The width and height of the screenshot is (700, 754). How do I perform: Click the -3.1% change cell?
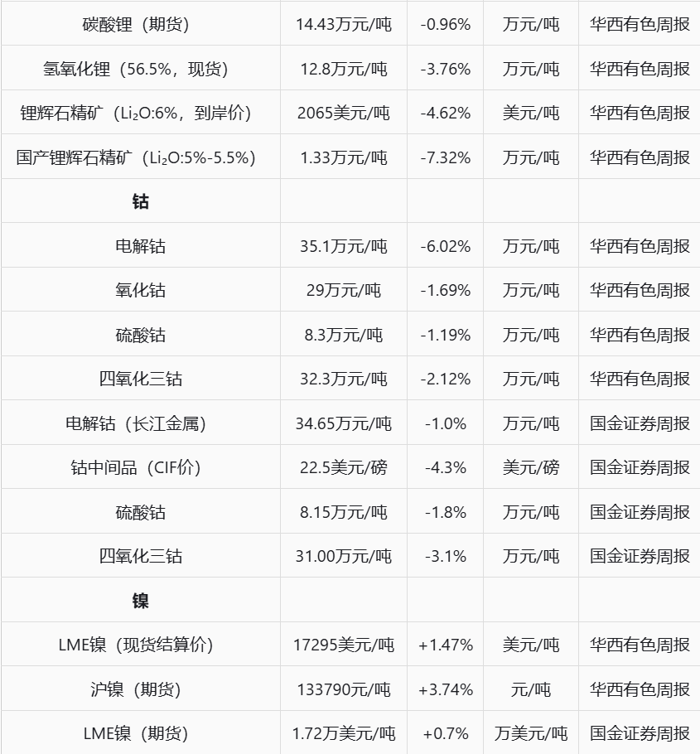(x=445, y=556)
